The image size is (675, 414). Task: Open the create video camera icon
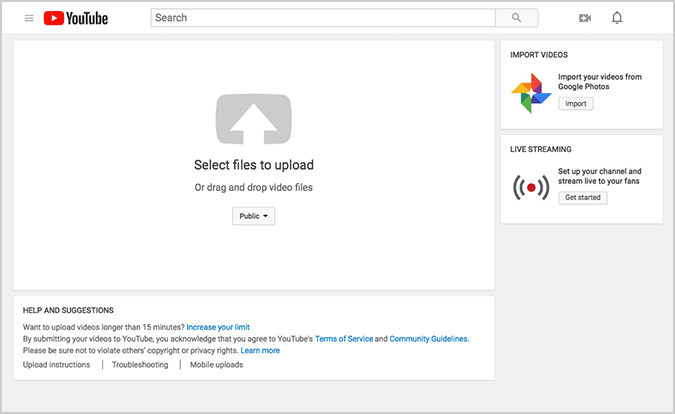[x=585, y=18]
